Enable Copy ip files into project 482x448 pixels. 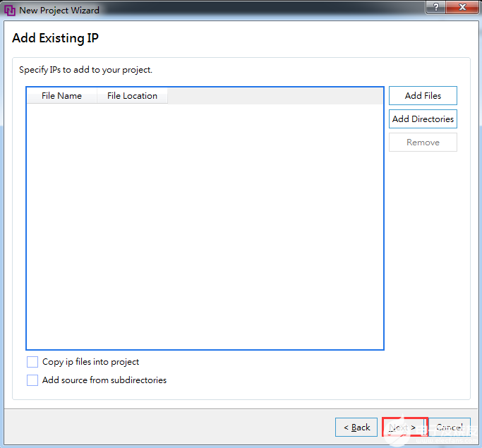coord(32,362)
